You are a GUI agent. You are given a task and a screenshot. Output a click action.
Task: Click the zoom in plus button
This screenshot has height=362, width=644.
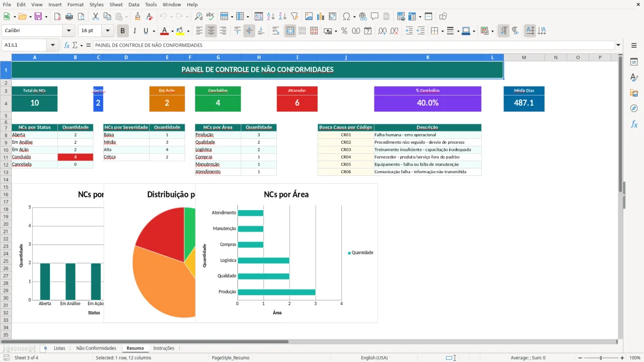(x=622, y=358)
